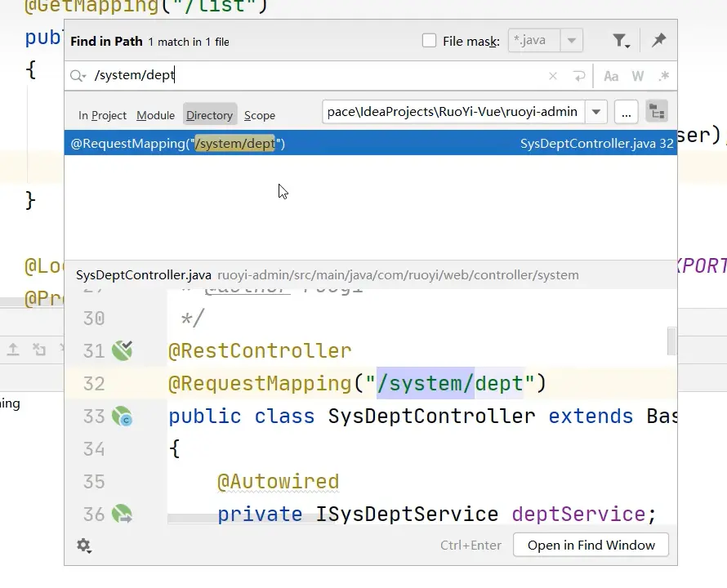The height and width of the screenshot is (588, 727).
Task: Toggle recursive subdirectory search icon
Action: click(x=656, y=112)
